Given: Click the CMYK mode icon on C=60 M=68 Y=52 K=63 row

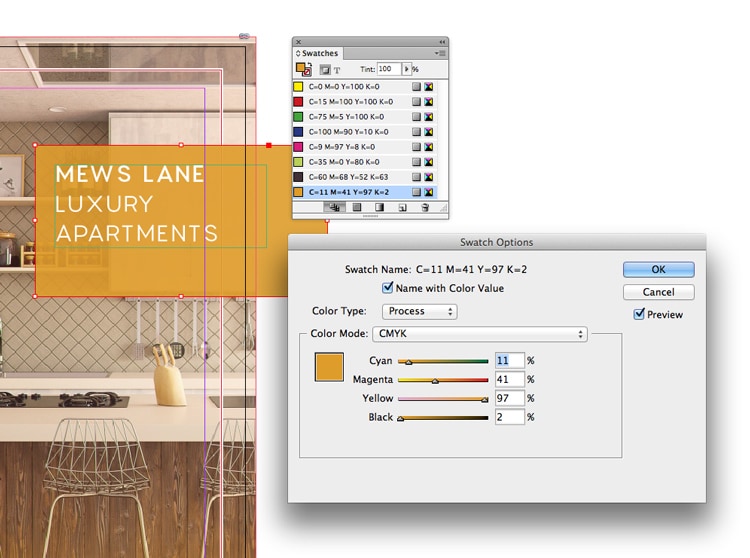Looking at the screenshot, I should coord(429,177).
